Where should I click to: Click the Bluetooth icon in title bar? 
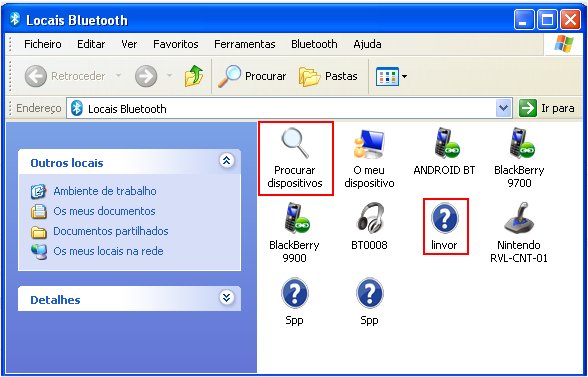15,19
